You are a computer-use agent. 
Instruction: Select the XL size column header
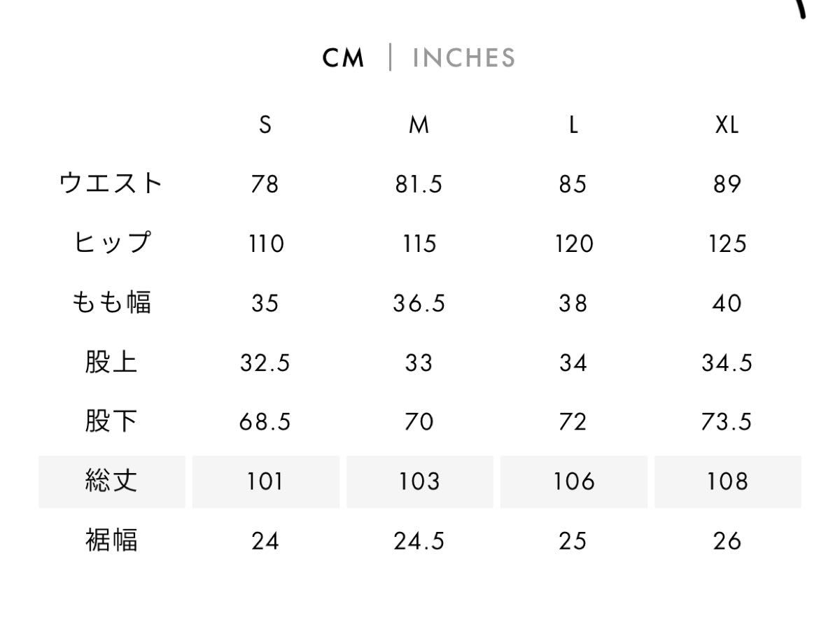[x=727, y=125]
